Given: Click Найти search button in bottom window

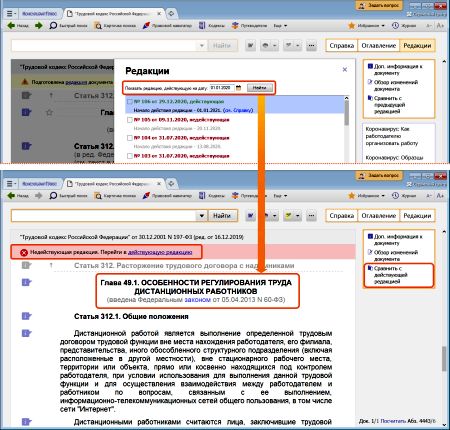Looking at the screenshot, I should click(222, 216).
